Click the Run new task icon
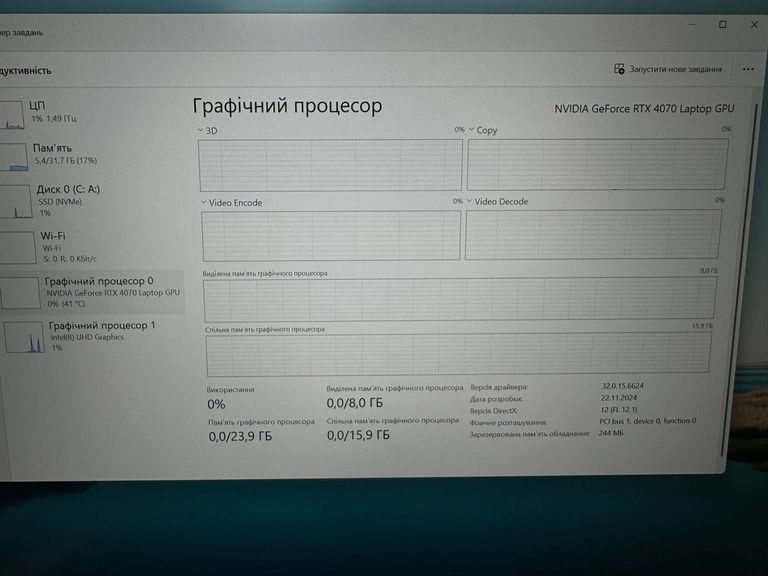Viewport: 768px width, 576px height. click(619, 69)
